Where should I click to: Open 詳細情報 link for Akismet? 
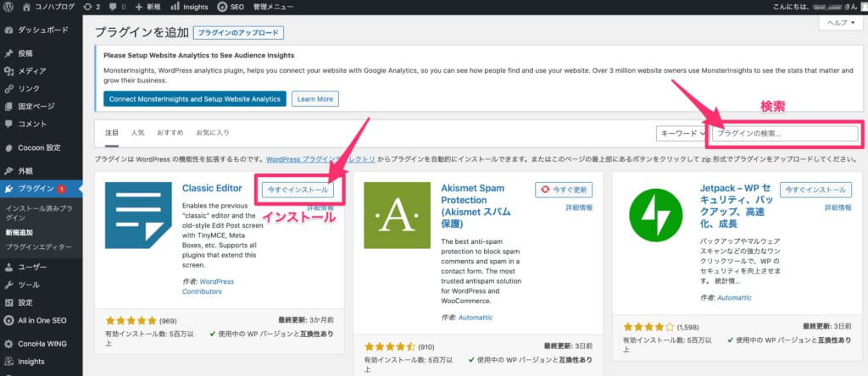coord(579,208)
